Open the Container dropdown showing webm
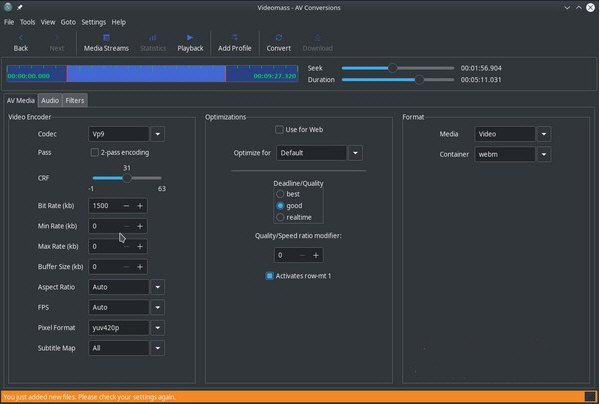The width and height of the screenshot is (600, 404). [543, 155]
